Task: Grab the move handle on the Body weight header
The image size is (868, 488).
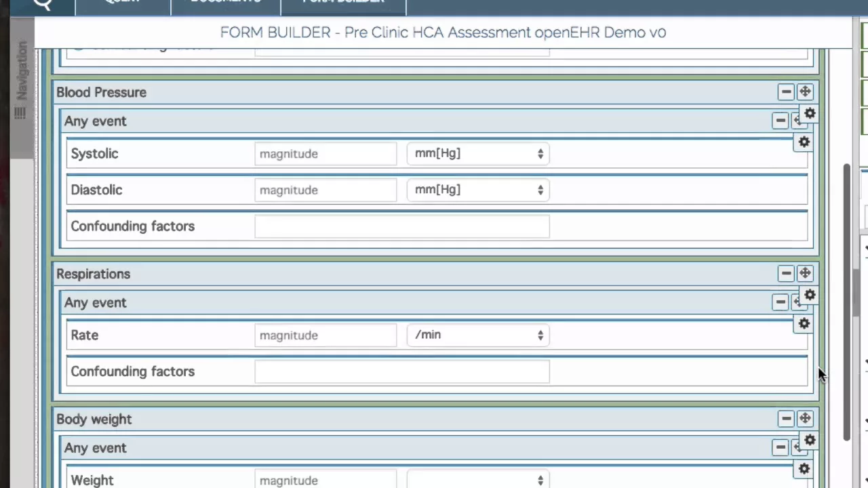Action: [805, 418]
